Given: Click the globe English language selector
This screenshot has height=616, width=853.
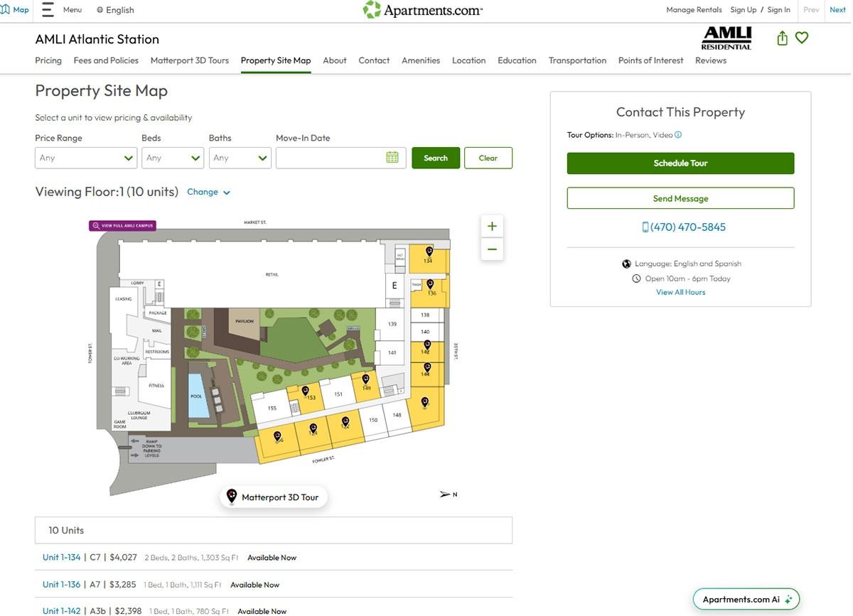Looking at the screenshot, I should coord(114,10).
